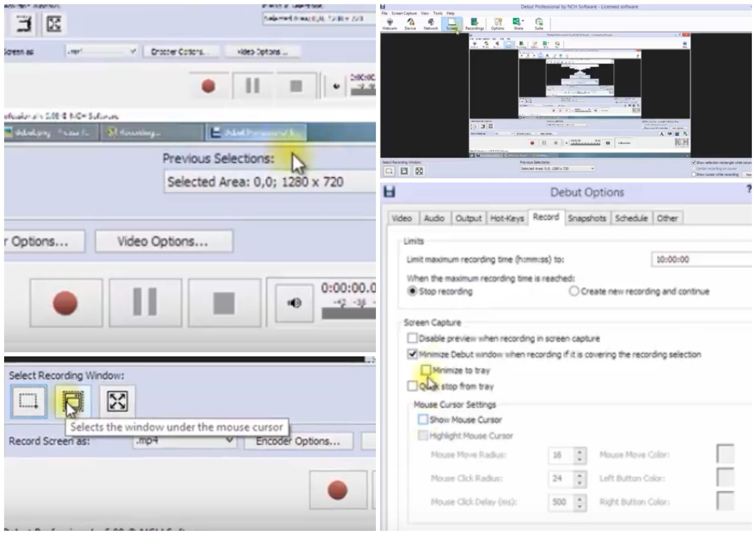Click the highlighted Debut Professional taskbar item
Screen dimensions: 756x535
256,132
